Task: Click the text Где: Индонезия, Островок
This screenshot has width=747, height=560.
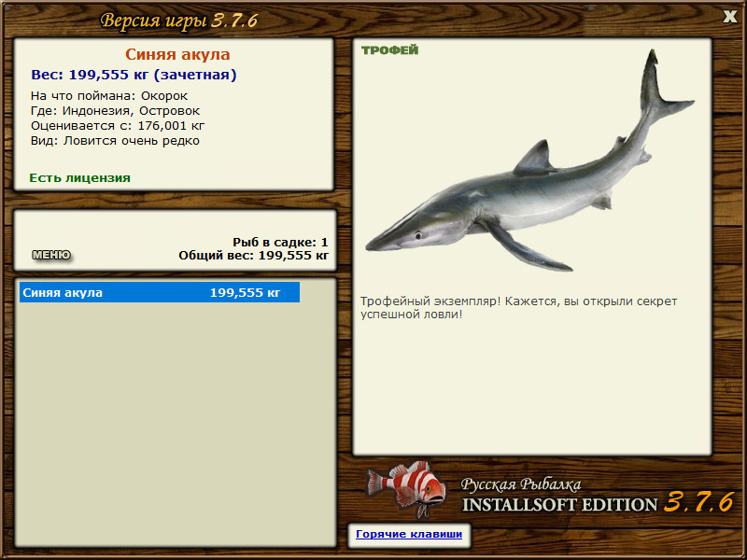Action: click(x=115, y=111)
